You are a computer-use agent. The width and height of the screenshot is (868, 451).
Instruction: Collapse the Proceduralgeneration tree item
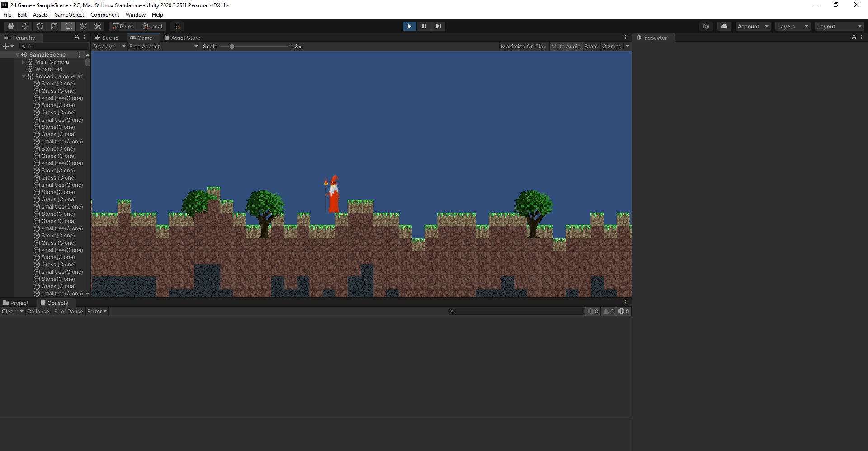point(24,76)
